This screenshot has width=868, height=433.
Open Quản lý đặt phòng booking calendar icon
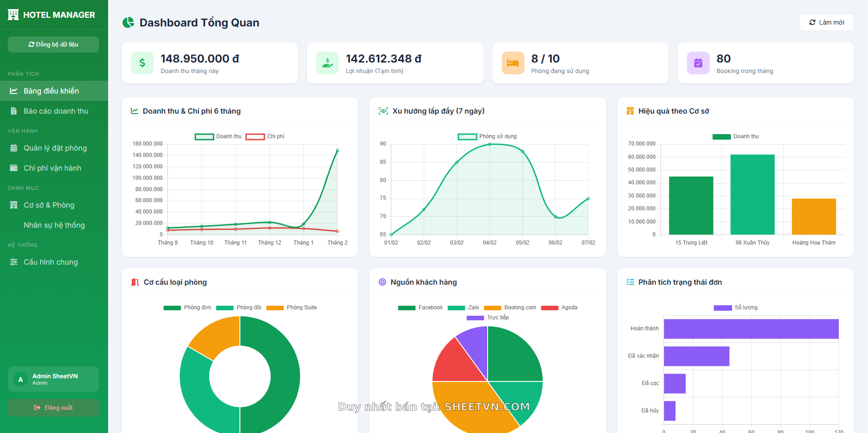14,148
